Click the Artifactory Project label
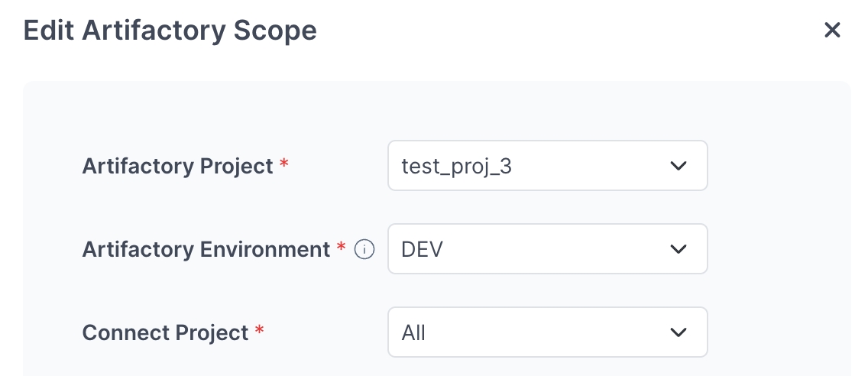 [177, 166]
